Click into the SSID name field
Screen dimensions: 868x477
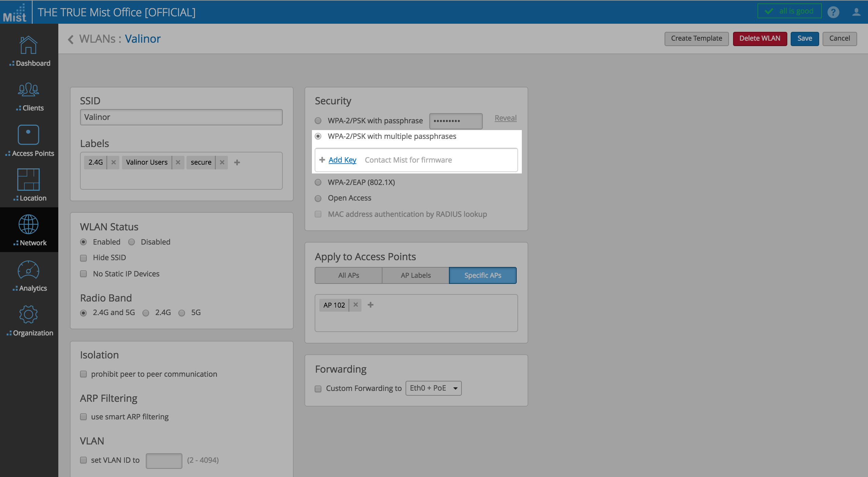pos(181,117)
